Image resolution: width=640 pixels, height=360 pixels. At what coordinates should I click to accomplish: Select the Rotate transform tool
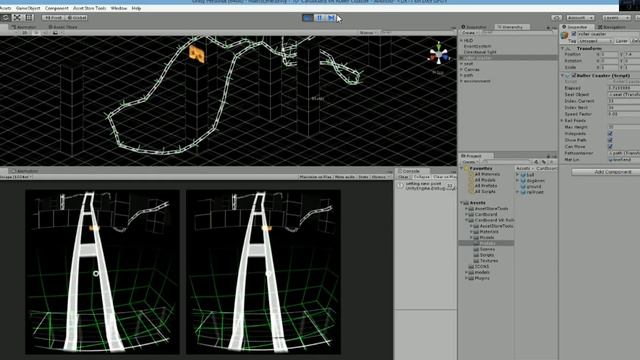pos(5,18)
